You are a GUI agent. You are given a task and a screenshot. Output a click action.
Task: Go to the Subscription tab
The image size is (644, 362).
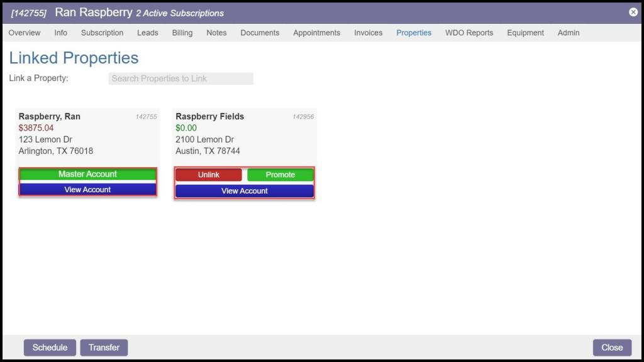[102, 33]
